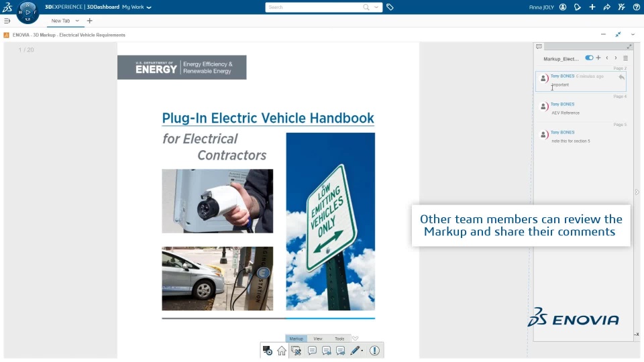Image resolution: width=644 pixels, height=362 pixels.
Task: Click the plus add icon in top bar
Action: 592,7
